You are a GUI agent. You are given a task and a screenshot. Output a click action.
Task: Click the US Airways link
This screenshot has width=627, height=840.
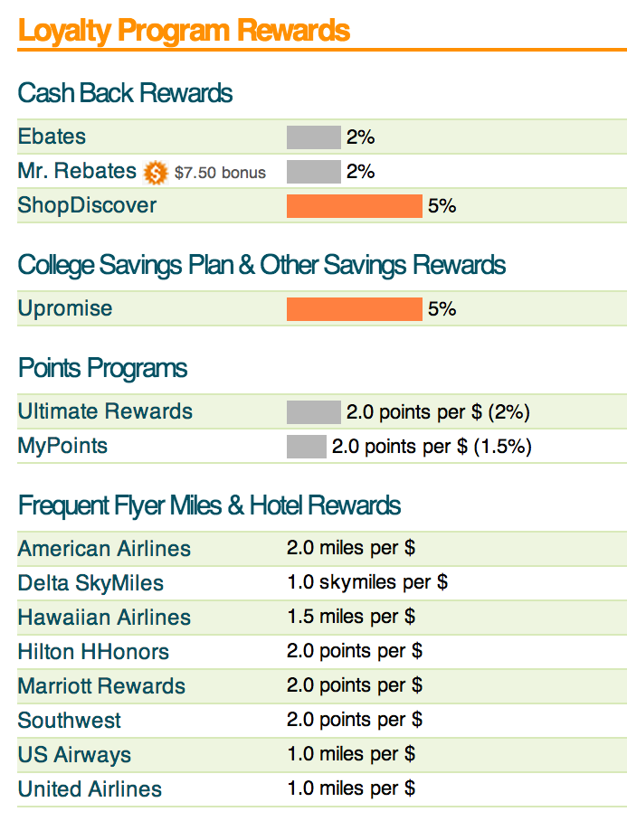[74, 755]
